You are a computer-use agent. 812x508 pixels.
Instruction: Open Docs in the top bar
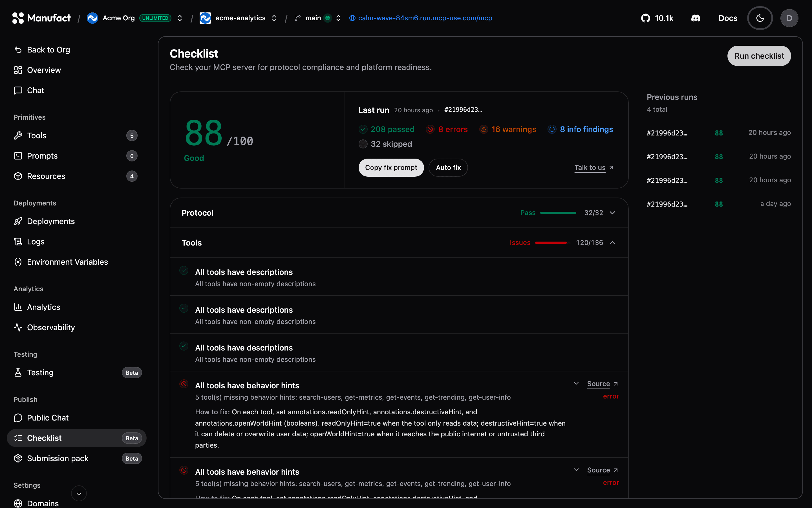tap(728, 18)
